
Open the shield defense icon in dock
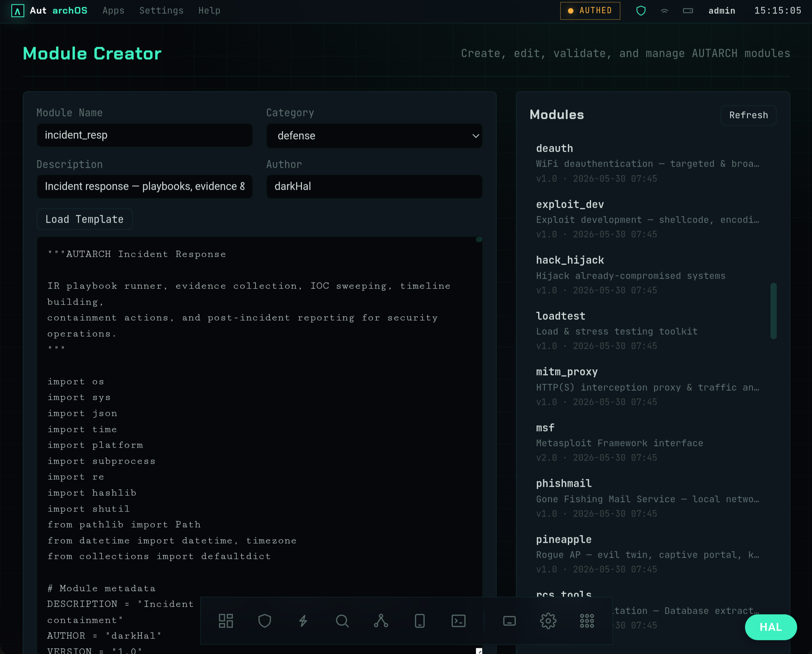(264, 621)
